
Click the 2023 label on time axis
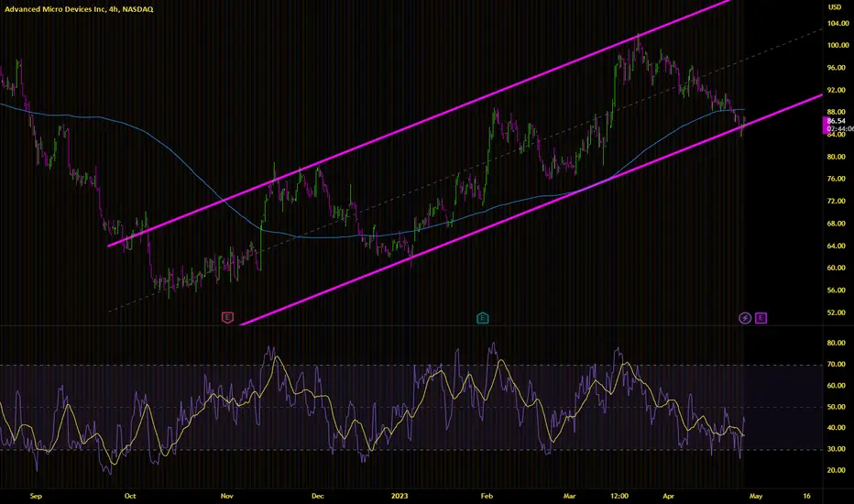tap(400, 496)
